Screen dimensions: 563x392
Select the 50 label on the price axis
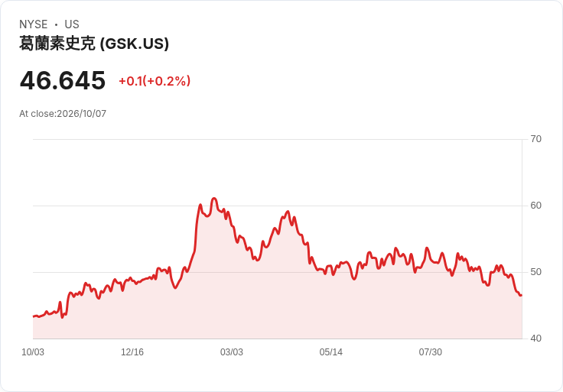pyautogui.click(x=535, y=272)
